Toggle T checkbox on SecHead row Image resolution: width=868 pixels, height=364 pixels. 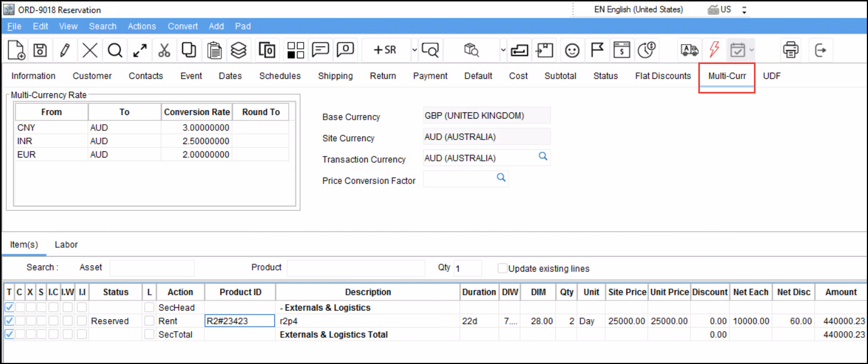tap(9, 307)
